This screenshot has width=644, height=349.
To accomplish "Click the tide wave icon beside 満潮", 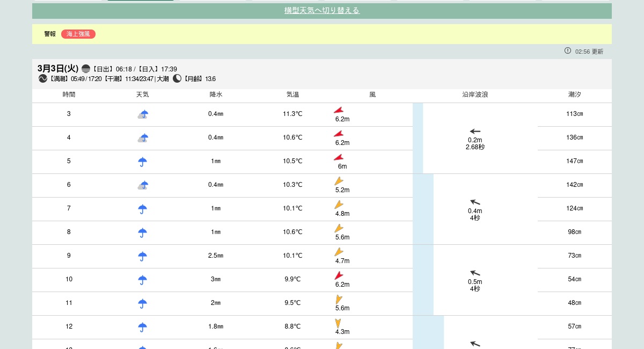I will (x=43, y=79).
